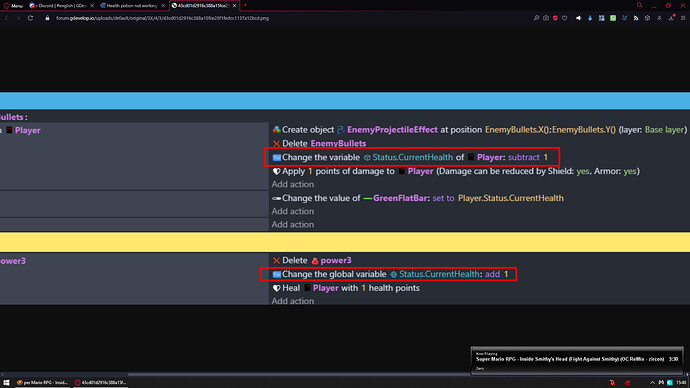Click Status.CurrentHealth of Player variable
The height and width of the screenshot is (388, 690).
(412, 157)
